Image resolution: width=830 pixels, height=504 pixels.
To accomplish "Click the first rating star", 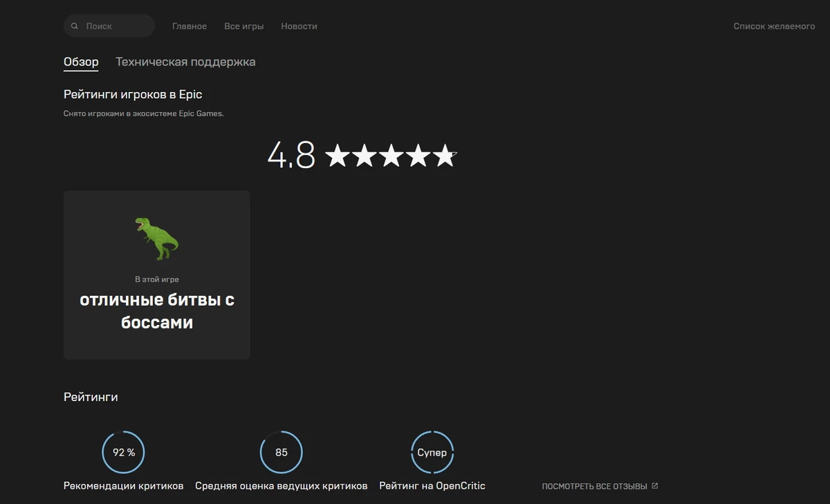I will pos(337,156).
